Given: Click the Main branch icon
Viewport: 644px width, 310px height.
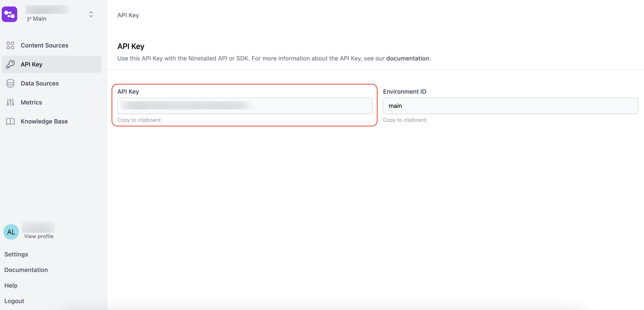Looking at the screenshot, I should pyautogui.click(x=29, y=19).
